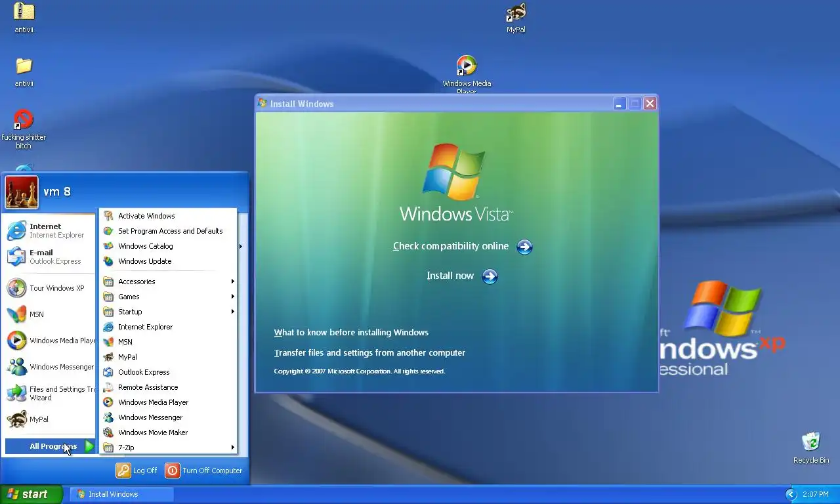The image size is (840, 504).
Task: Expand Windows Catalog submenu arrow
Action: (241, 246)
